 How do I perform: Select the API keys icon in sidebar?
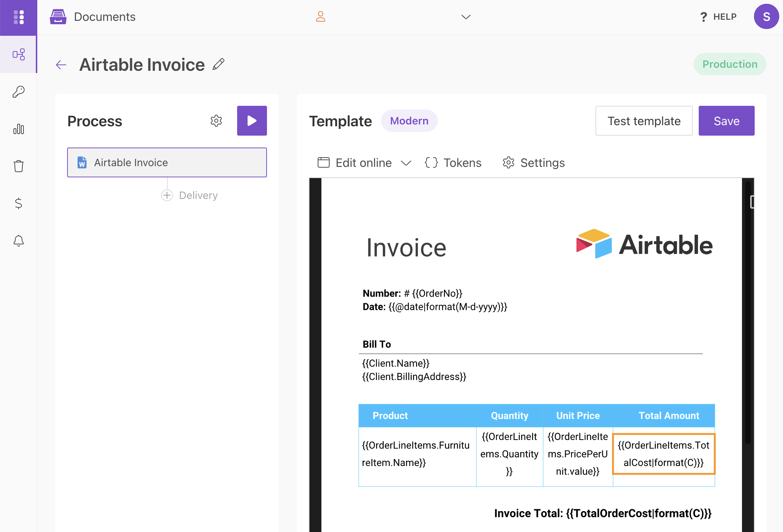[19, 92]
